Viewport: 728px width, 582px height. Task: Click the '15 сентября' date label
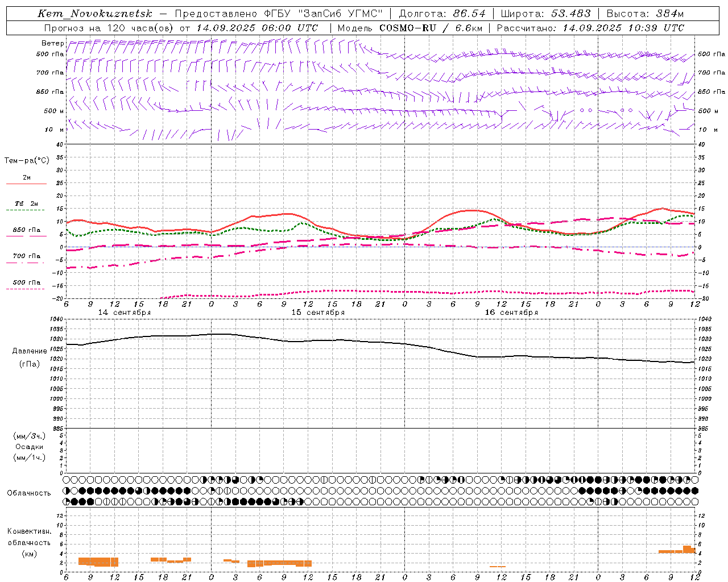click(318, 313)
